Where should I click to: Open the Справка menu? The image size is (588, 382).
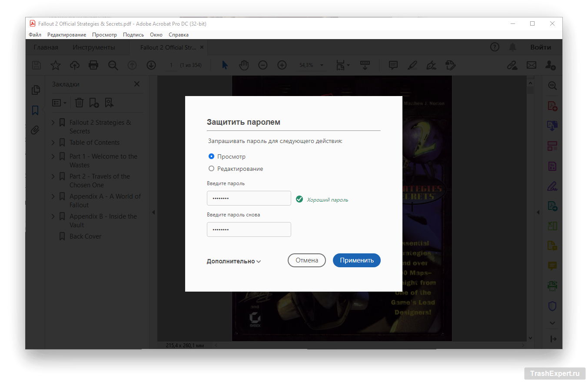point(179,35)
